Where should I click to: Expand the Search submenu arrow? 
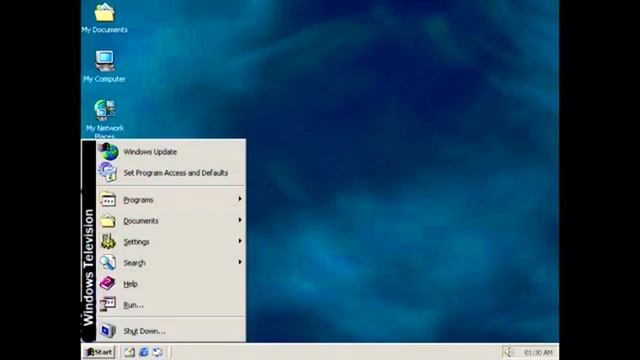pyautogui.click(x=240, y=262)
